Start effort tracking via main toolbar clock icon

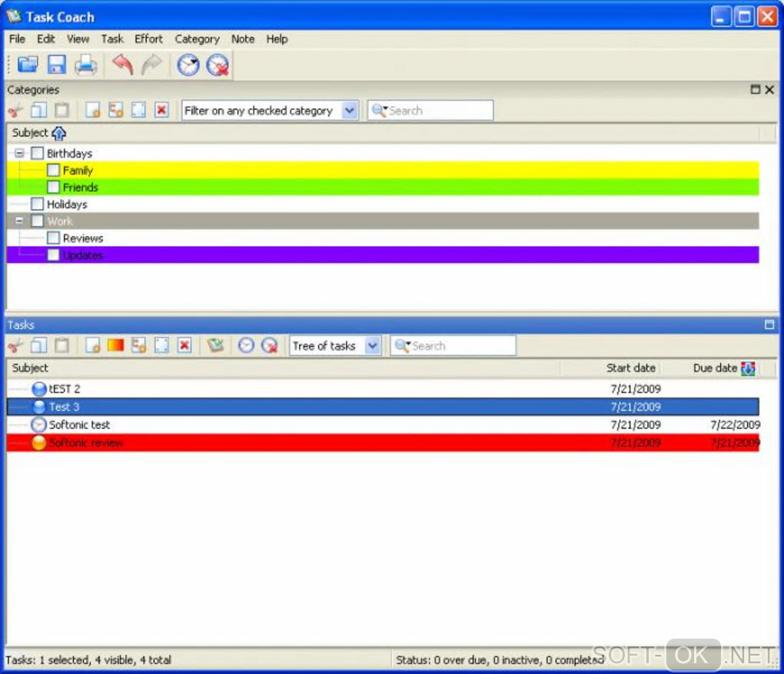[188, 65]
